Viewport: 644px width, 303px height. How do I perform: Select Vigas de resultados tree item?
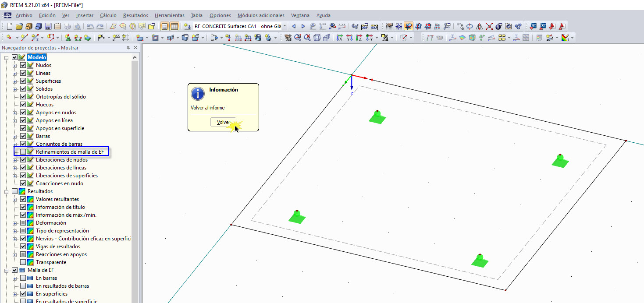click(x=58, y=247)
